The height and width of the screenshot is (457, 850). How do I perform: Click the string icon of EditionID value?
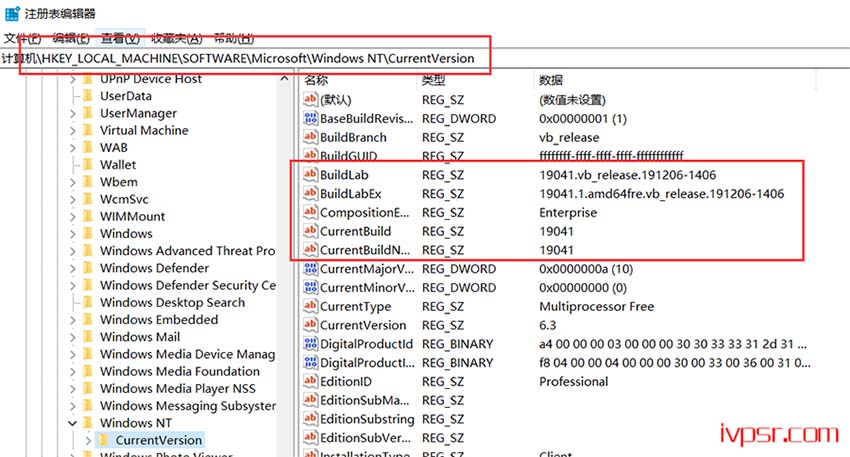pyautogui.click(x=310, y=381)
